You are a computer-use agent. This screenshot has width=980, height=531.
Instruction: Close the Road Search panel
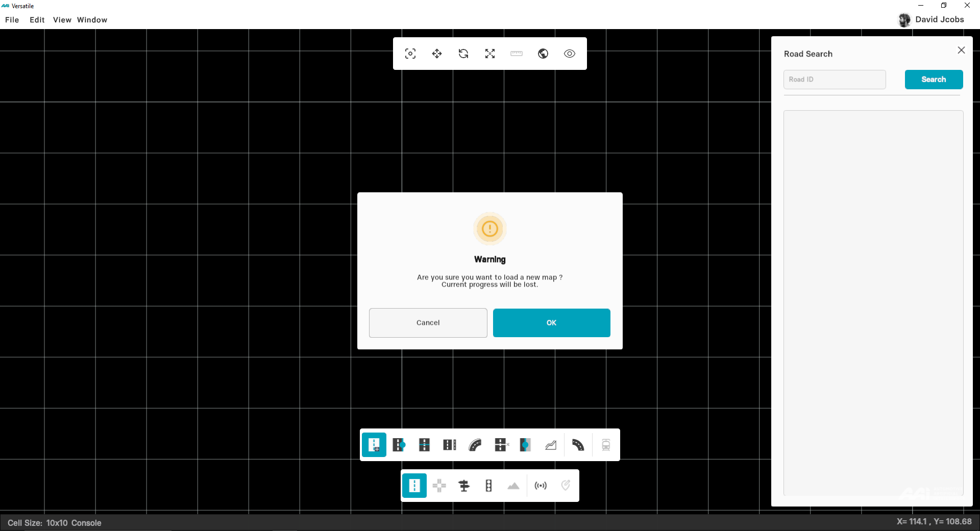961,50
